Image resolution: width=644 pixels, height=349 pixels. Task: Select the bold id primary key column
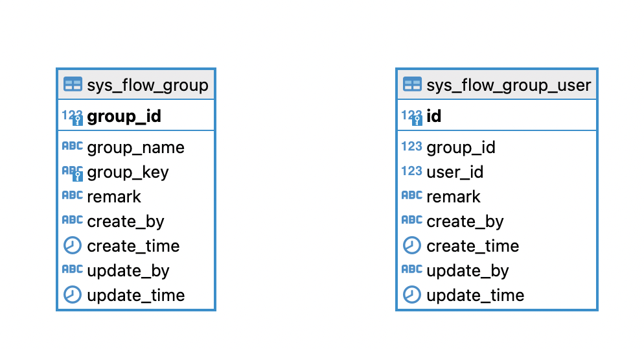434,117
